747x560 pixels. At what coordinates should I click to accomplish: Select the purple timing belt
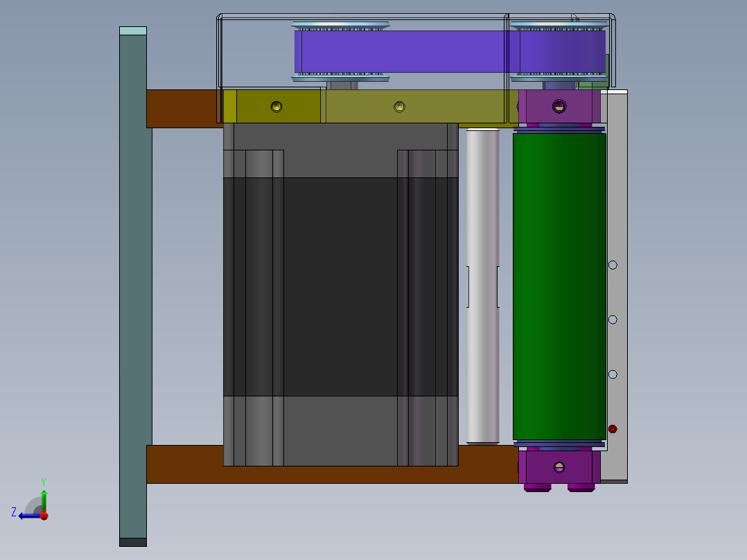(450, 51)
